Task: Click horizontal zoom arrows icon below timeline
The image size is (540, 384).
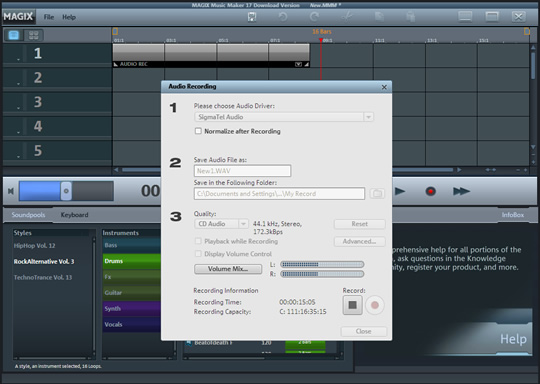Action: [x=491, y=170]
